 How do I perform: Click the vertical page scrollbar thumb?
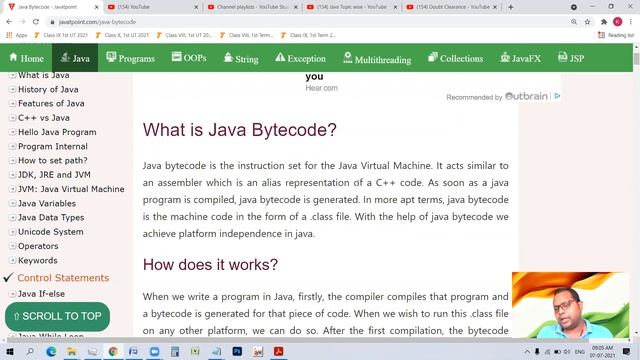tap(636, 58)
